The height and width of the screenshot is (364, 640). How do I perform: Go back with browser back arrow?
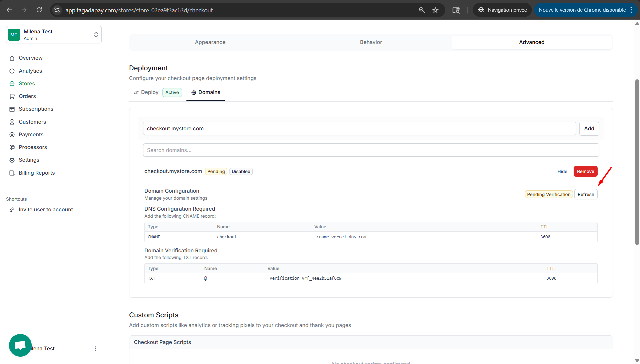click(9, 10)
